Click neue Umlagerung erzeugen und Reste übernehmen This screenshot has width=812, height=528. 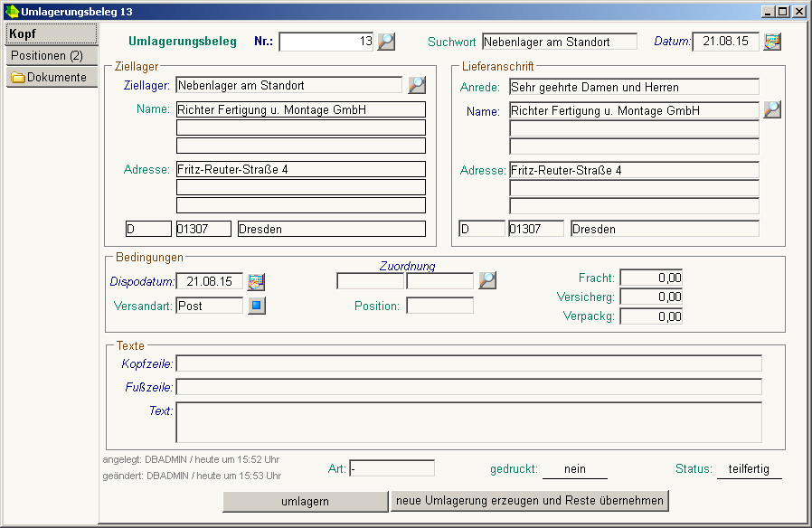click(x=529, y=501)
